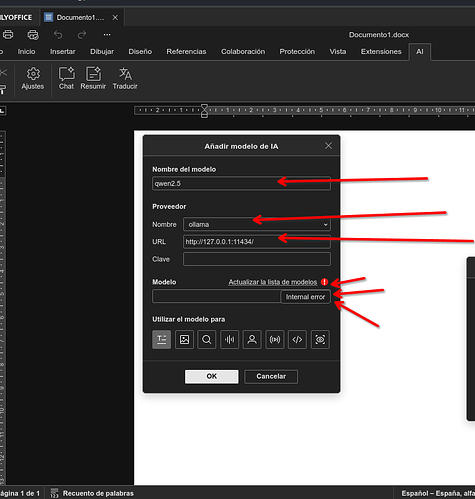Screen dimensions: 475x499
Task: Click the quick print icon
Action: click(33, 35)
